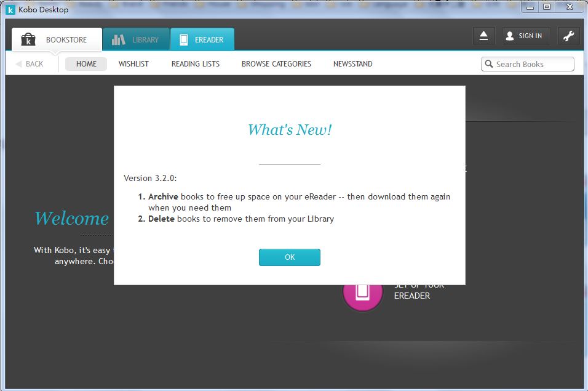Open settings via the wrench icon
The width and height of the screenshot is (588, 391).
(568, 36)
